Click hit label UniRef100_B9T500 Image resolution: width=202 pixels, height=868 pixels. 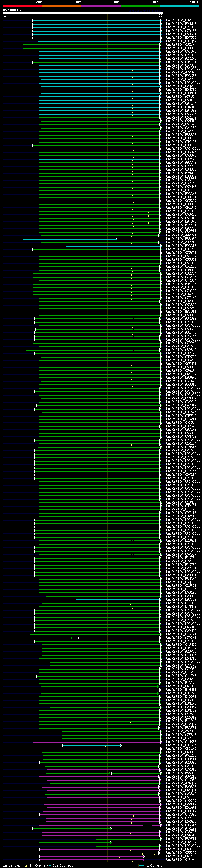click(x=181, y=38)
